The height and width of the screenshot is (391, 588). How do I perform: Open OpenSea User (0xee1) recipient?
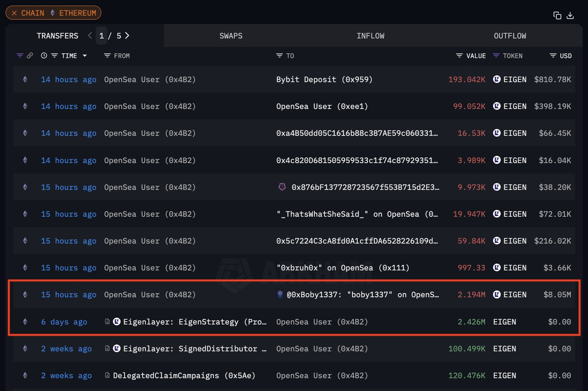[x=322, y=106]
